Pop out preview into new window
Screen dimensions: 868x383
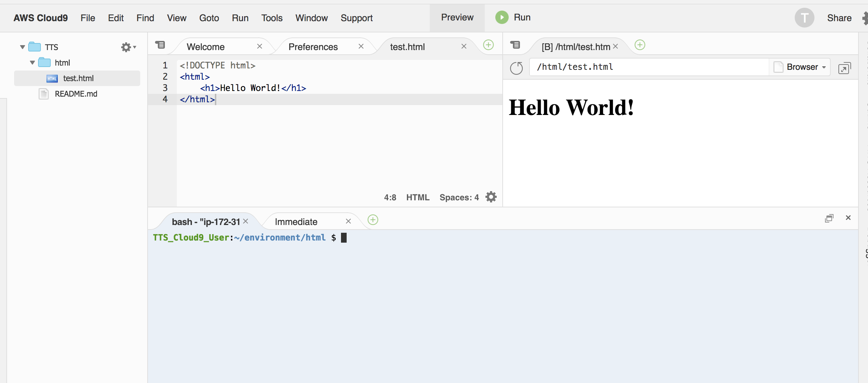pos(844,68)
